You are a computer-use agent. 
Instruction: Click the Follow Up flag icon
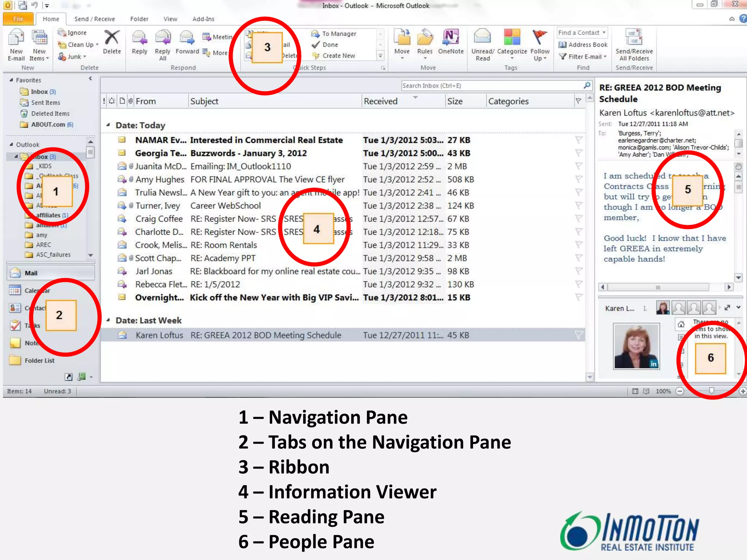pyautogui.click(x=540, y=37)
